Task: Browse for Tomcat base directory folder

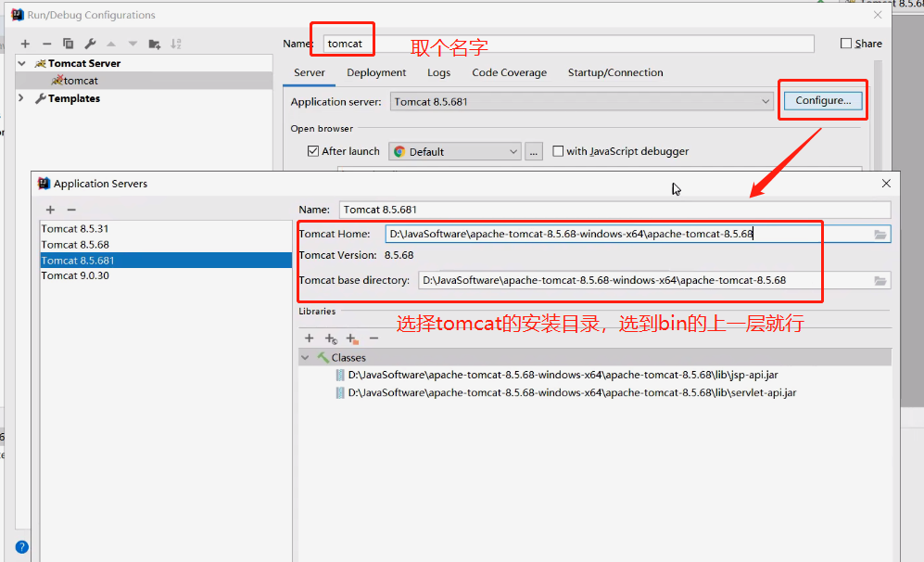Action: pyautogui.click(x=880, y=281)
